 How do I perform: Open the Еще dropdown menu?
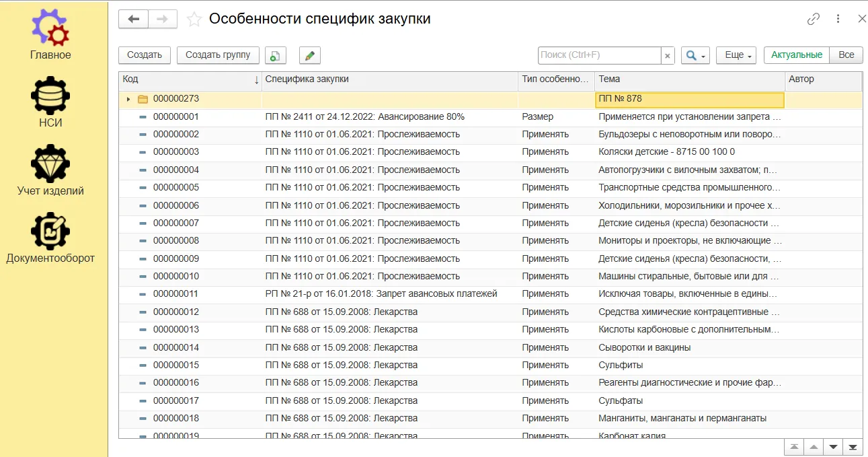tap(737, 55)
